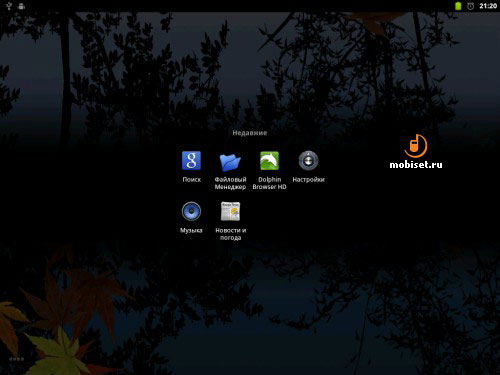
Task: Tap the USB connection status icon
Action: click(x=9, y=6)
